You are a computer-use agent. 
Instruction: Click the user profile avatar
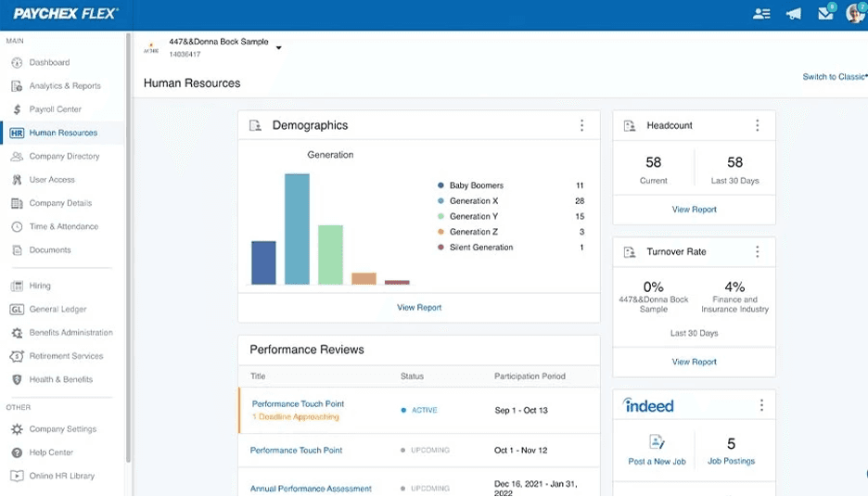(854, 14)
